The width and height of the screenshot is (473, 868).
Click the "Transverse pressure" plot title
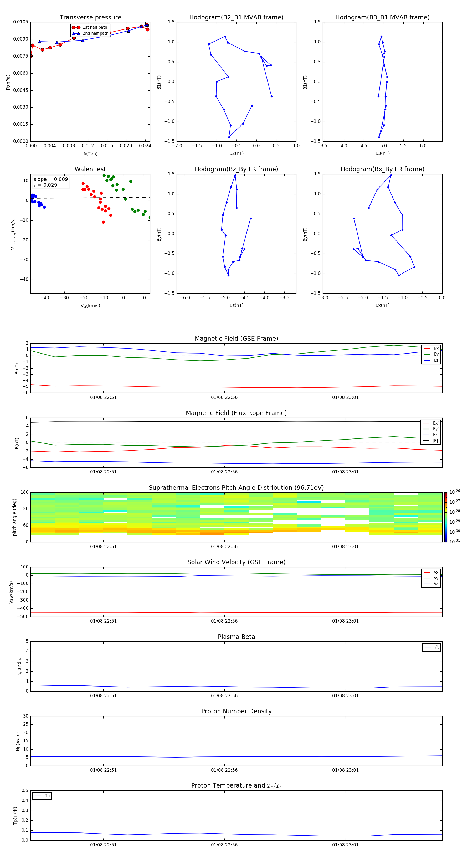pos(90,17)
